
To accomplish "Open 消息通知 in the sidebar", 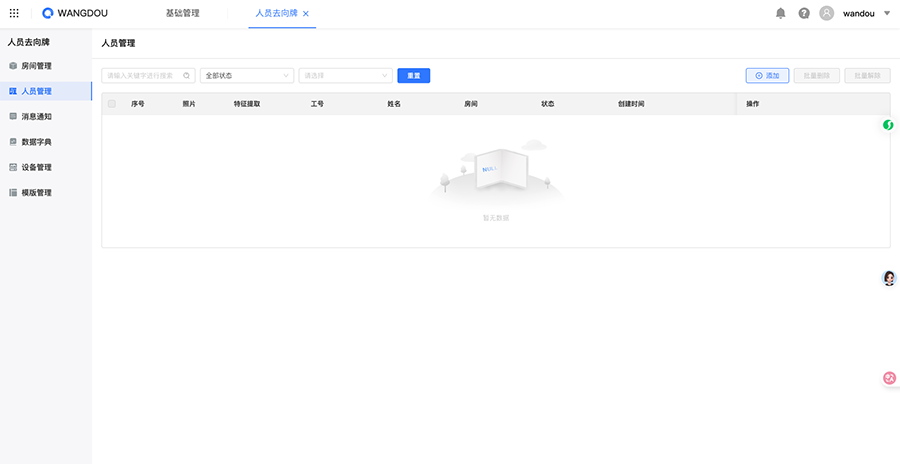I will [46, 117].
